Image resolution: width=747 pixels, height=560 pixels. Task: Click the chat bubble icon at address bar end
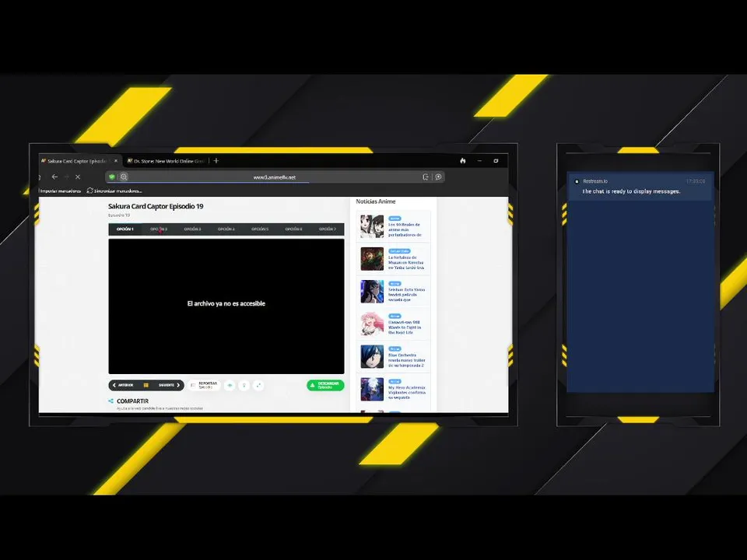438,177
